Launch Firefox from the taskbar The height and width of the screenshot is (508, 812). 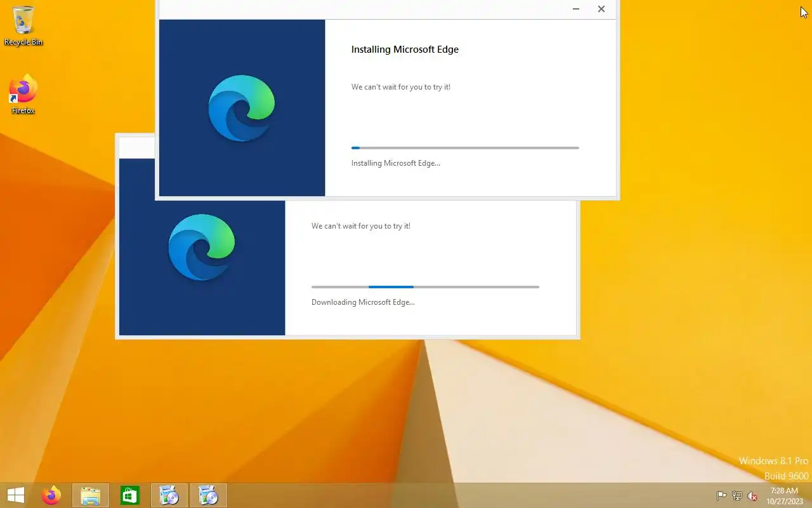(51, 495)
